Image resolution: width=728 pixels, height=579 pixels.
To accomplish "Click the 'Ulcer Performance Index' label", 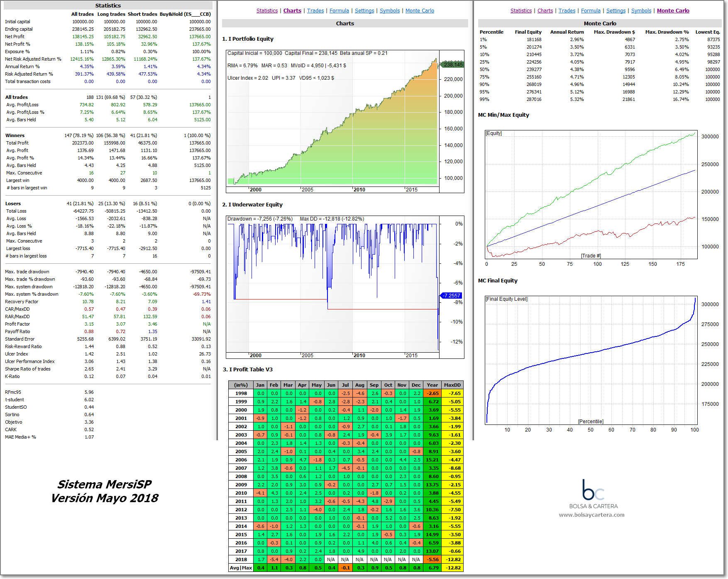I will [30, 361].
